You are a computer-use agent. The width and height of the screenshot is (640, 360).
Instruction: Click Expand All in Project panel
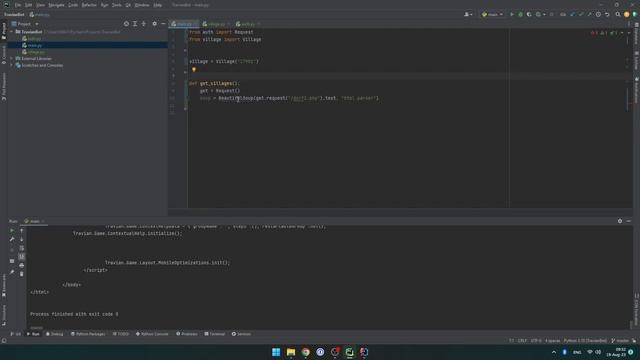[x=135, y=24]
